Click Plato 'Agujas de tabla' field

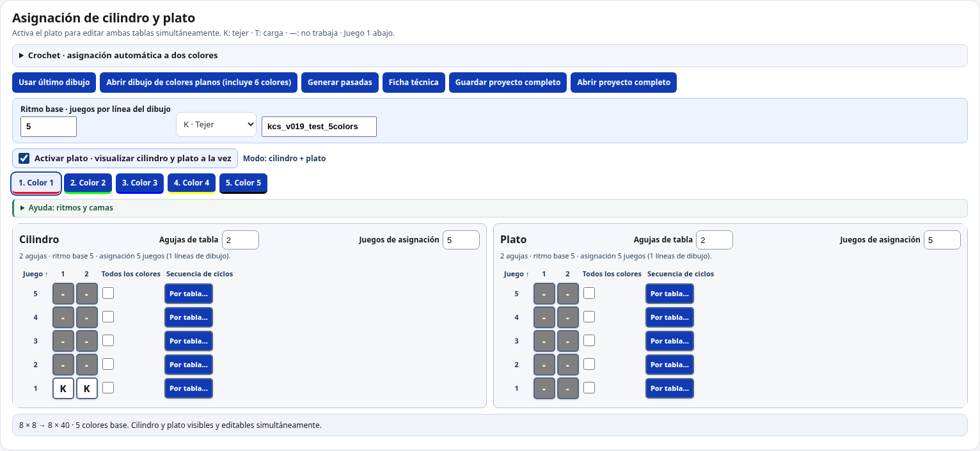(x=715, y=240)
